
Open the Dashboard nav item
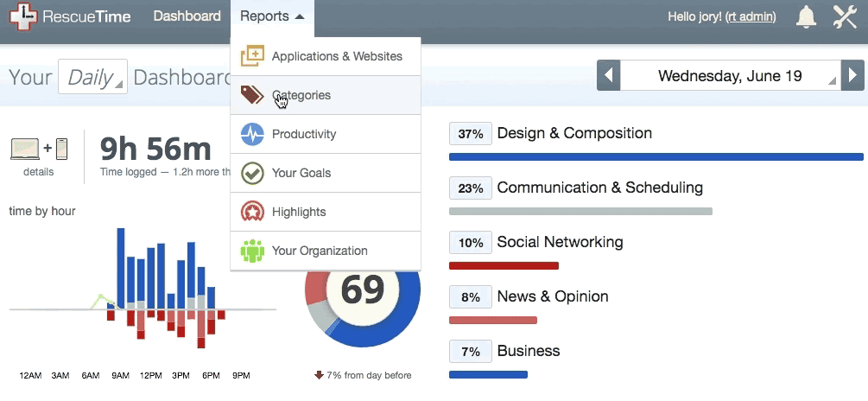187,16
